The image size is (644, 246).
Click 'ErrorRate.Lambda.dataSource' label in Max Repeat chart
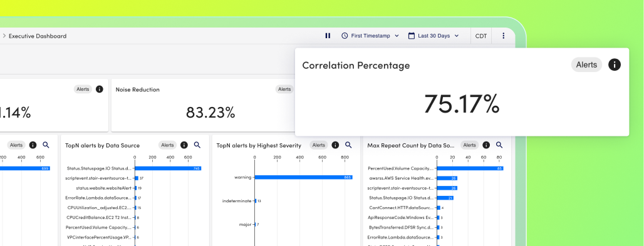coord(401,237)
